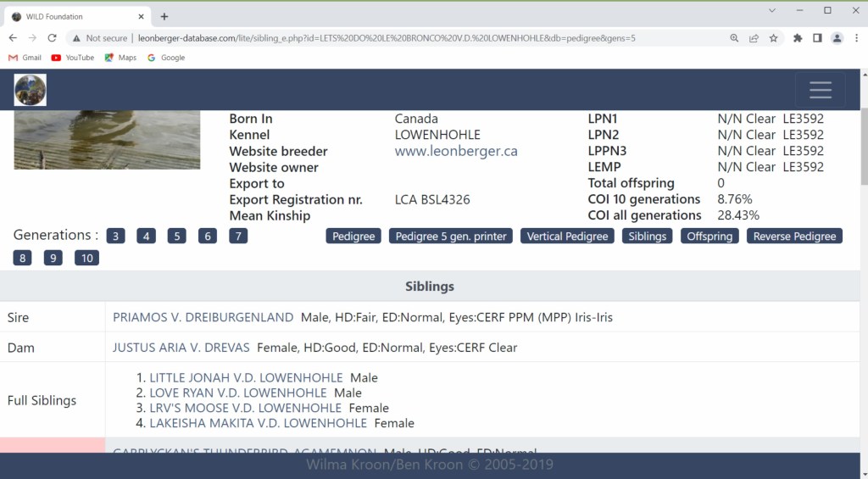Select 6 generations button
The width and height of the screenshot is (868, 479).
point(208,237)
